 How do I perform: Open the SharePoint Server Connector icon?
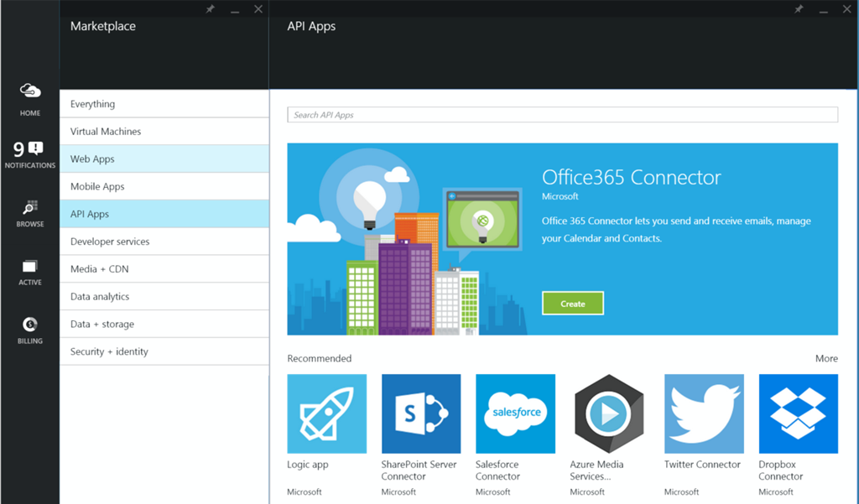[x=421, y=413]
